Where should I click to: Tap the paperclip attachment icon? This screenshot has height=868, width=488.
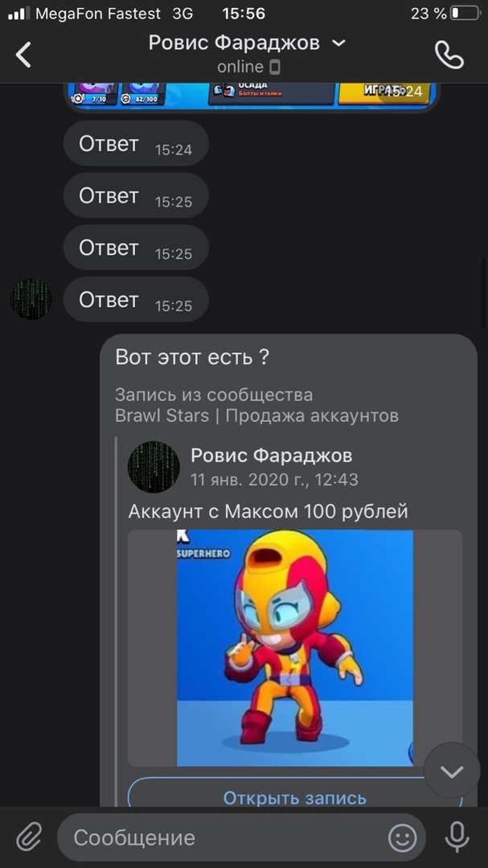29,837
